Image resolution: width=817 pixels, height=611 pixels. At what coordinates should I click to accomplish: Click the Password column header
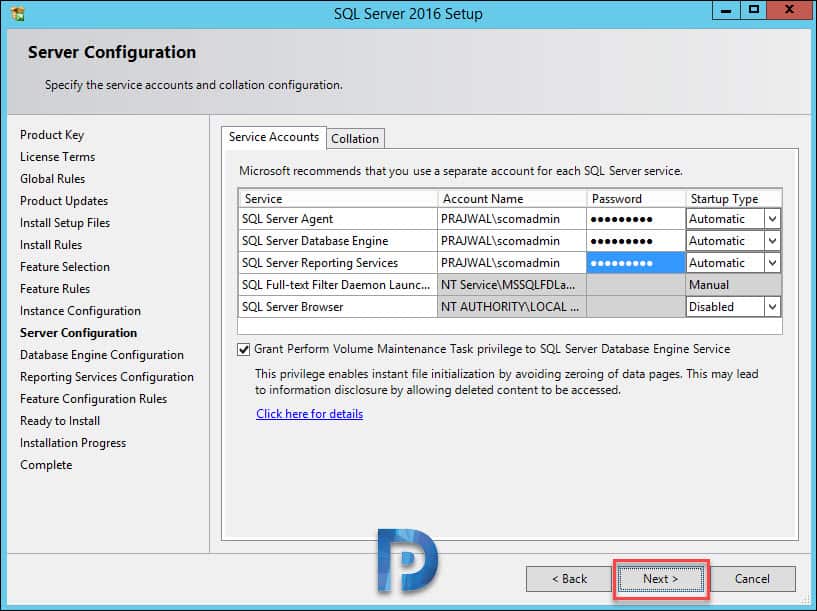coord(636,199)
